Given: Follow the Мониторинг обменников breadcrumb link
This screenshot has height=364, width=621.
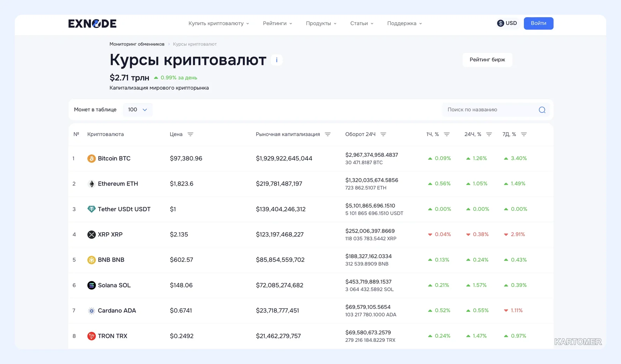Looking at the screenshot, I should [x=137, y=44].
